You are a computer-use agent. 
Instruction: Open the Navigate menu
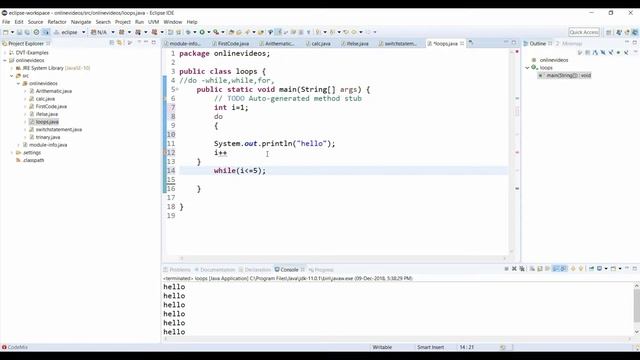81,22
